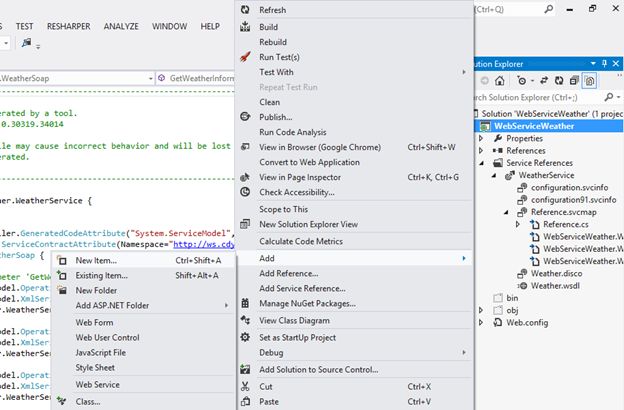
Task: Choose Add Reference...
Action: click(355, 273)
